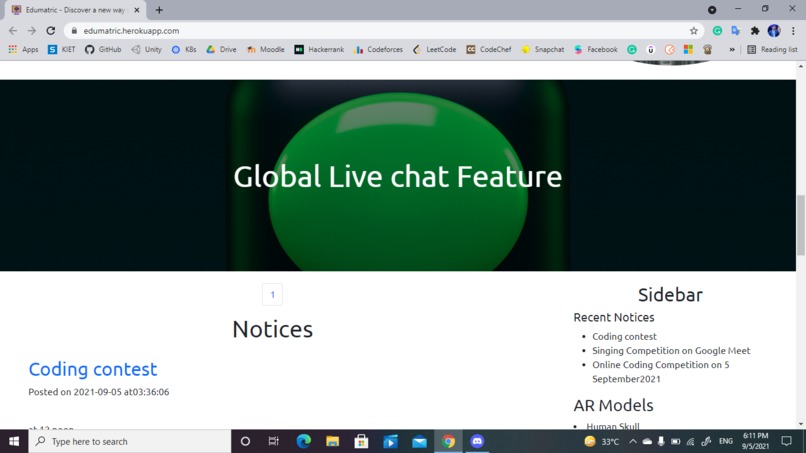
Task: Open the Reading list
Action: pyautogui.click(x=772, y=49)
